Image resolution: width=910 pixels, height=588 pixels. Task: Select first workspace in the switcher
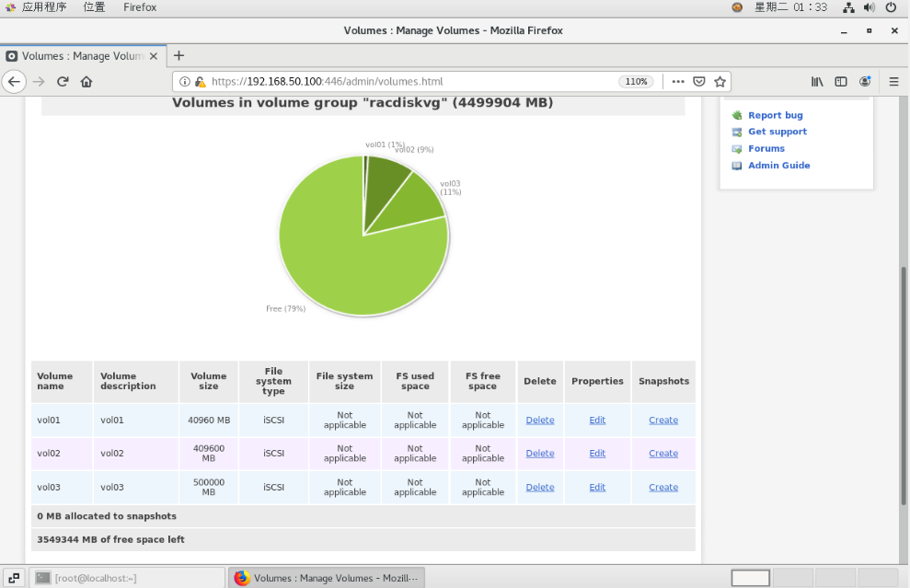tap(751, 578)
